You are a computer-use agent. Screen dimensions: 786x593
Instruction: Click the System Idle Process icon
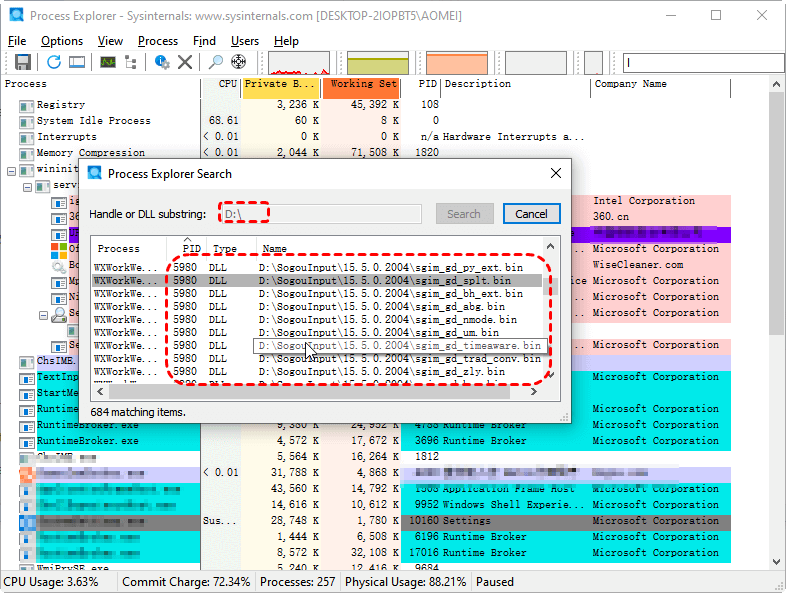pos(26,122)
